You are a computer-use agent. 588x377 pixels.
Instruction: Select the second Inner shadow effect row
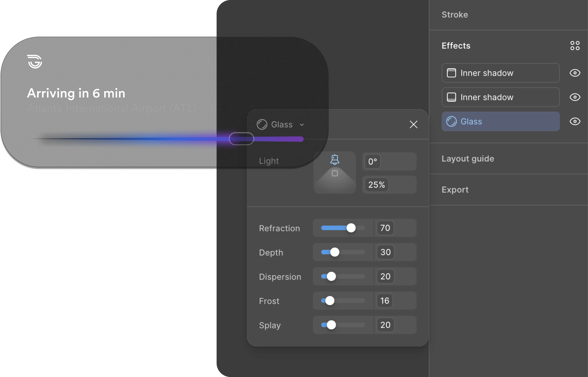tap(500, 97)
